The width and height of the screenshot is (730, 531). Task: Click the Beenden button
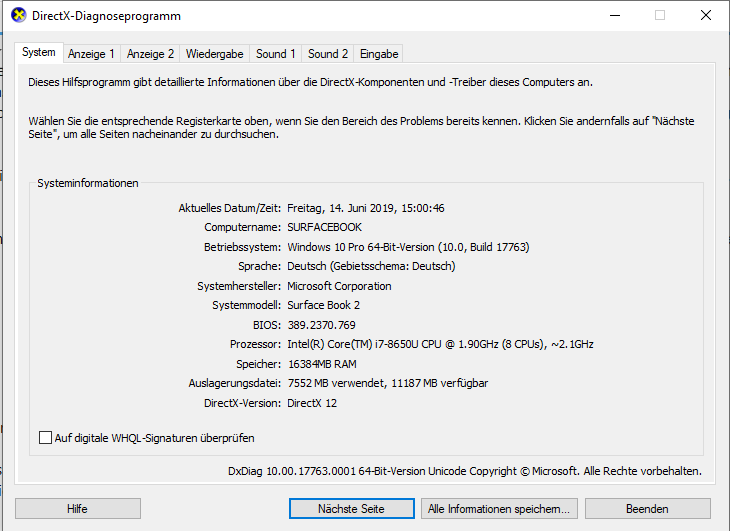pyautogui.click(x=648, y=509)
